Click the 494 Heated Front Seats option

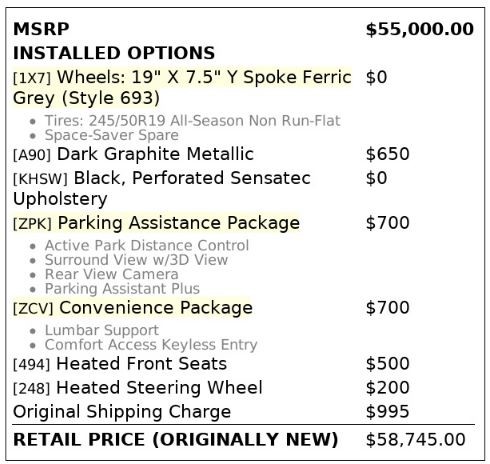pyautogui.click(x=120, y=363)
